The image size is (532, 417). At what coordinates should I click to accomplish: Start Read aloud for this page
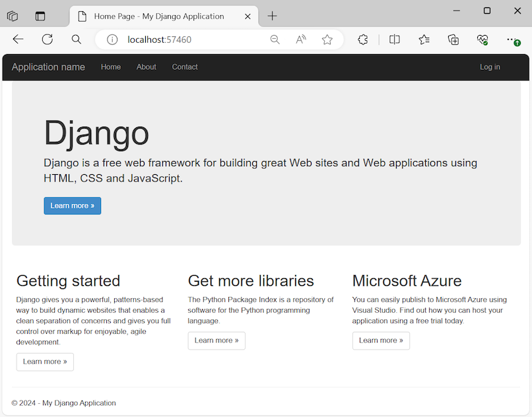coord(300,39)
